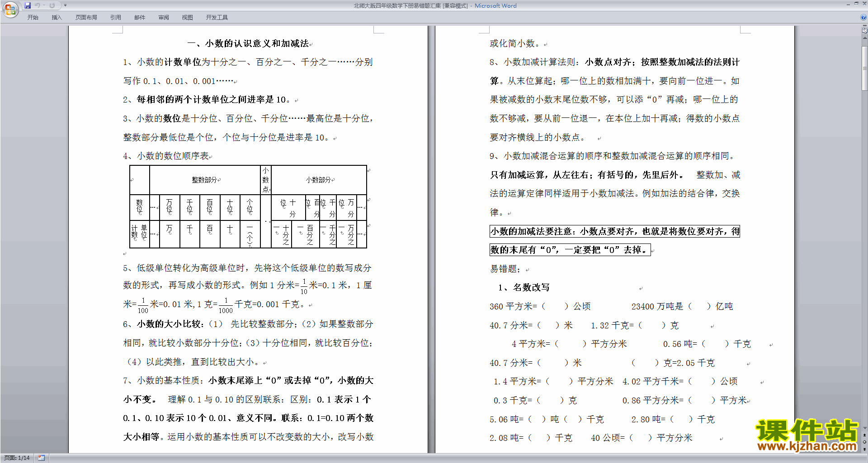Click the next page browse arrow
This screenshot has height=463, width=868.
tap(865, 449)
